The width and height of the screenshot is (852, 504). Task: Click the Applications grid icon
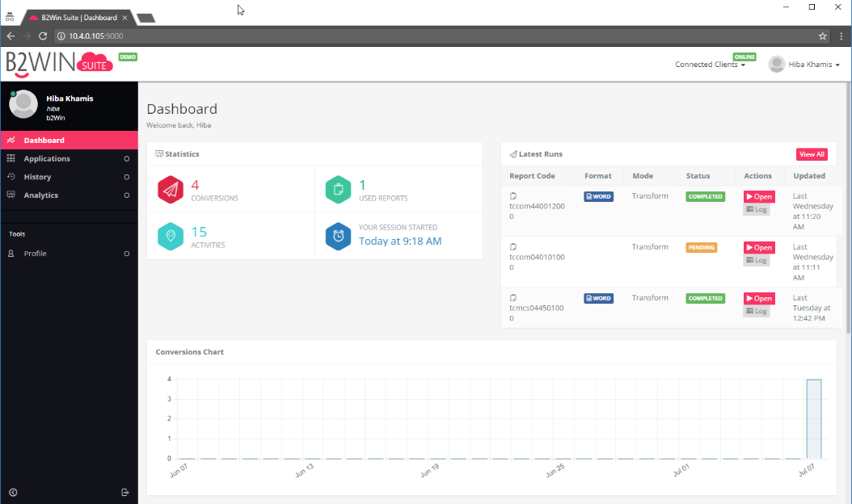11,158
